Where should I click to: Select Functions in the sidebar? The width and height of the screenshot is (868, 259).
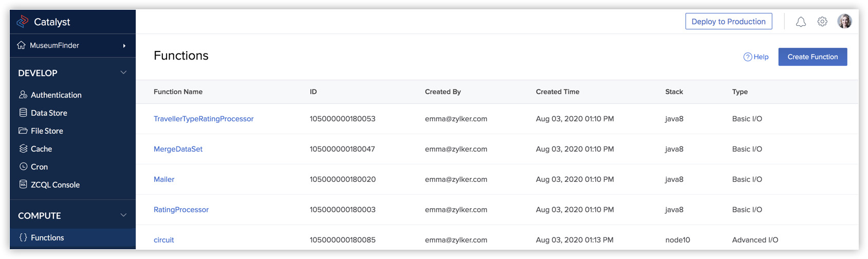[x=47, y=237]
